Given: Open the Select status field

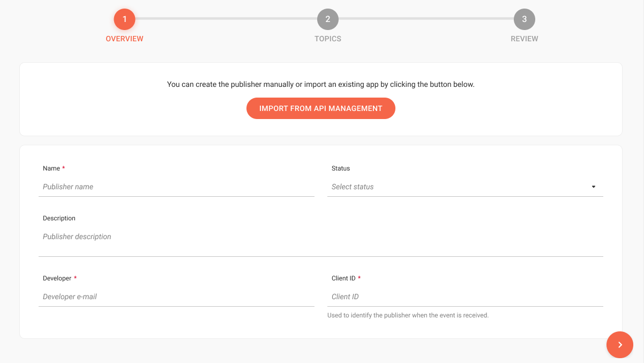Looking at the screenshot, I should (455, 187).
